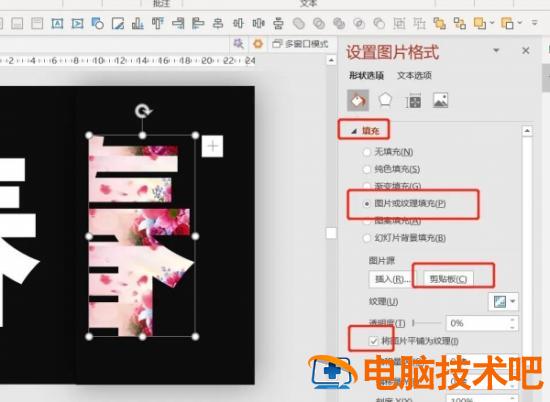Open Fill & Line paint bucket tab
The width and height of the screenshot is (550, 402).
(x=358, y=101)
